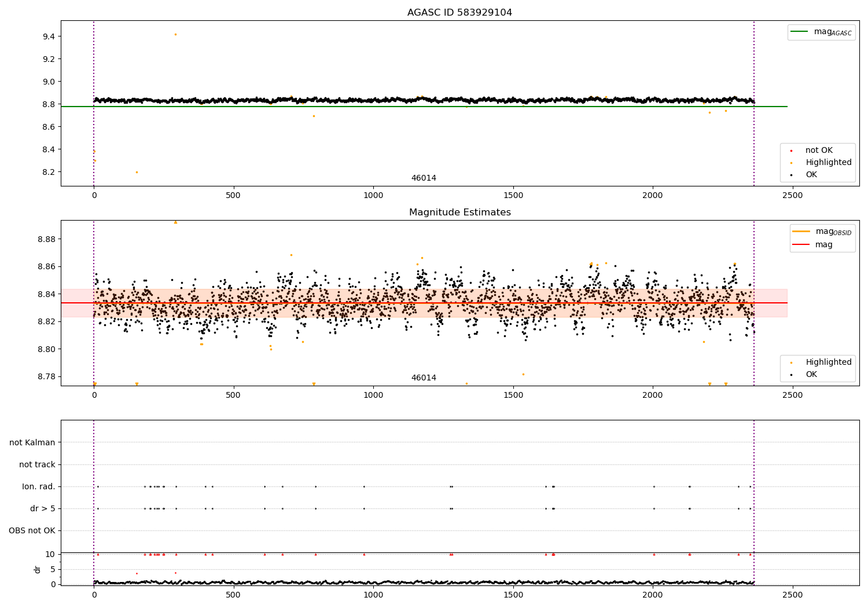Select the 9.2 y-axis tick label
The image size is (868, 608).
coord(49,59)
